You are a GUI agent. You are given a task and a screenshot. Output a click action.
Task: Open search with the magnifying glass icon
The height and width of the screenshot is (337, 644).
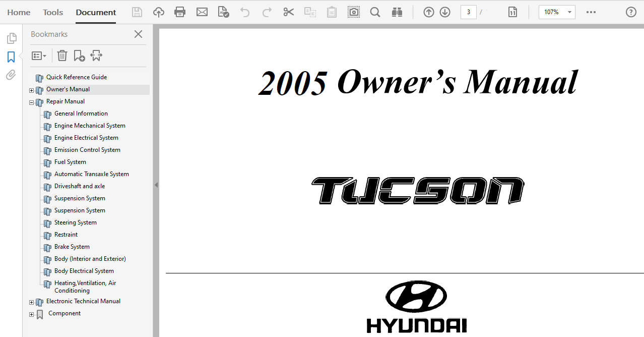click(x=375, y=12)
